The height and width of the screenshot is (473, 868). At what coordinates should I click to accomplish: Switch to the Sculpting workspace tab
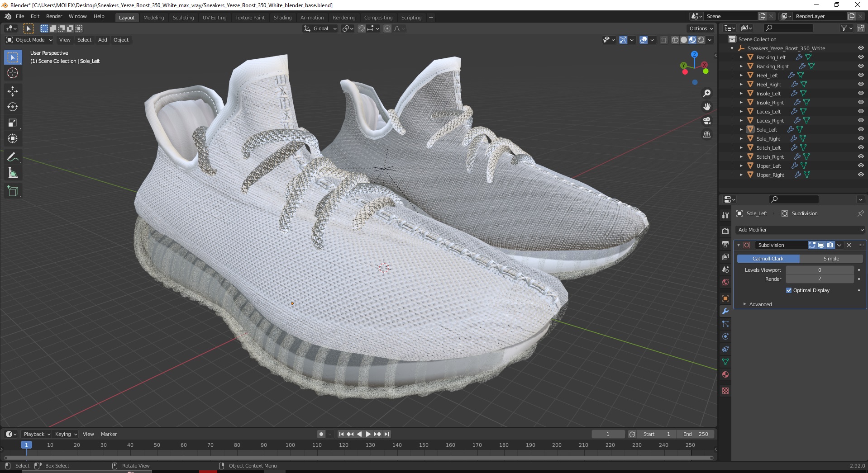tap(183, 18)
